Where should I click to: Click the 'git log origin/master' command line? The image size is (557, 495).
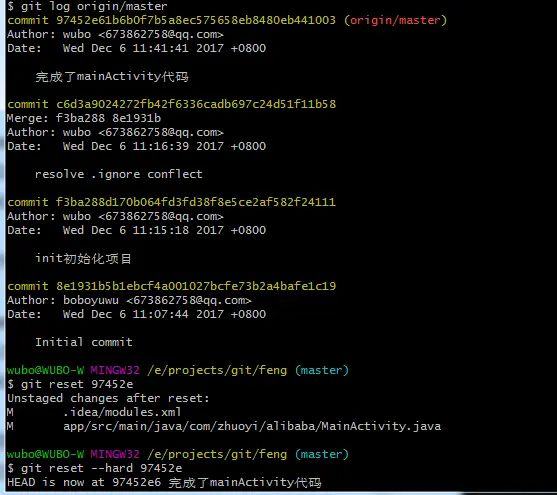[x=87, y=6]
